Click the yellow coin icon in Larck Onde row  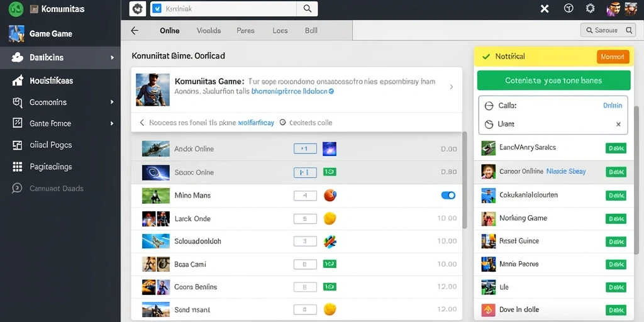click(x=330, y=218)
